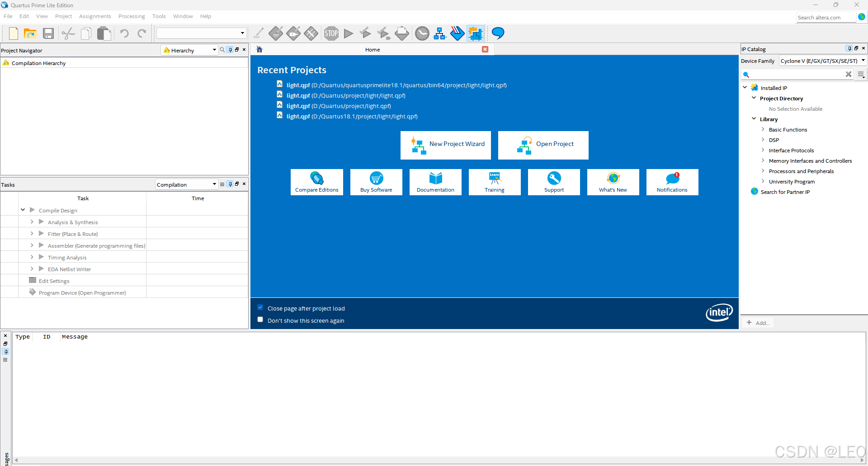The width and height of the screenshot is (868, 466).
Task: Click the New file toolbar icon
Action: click(14, 33)
